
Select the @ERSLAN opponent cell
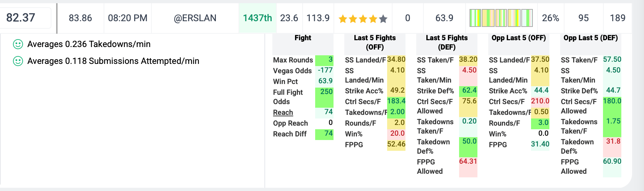tap(195, 18)
